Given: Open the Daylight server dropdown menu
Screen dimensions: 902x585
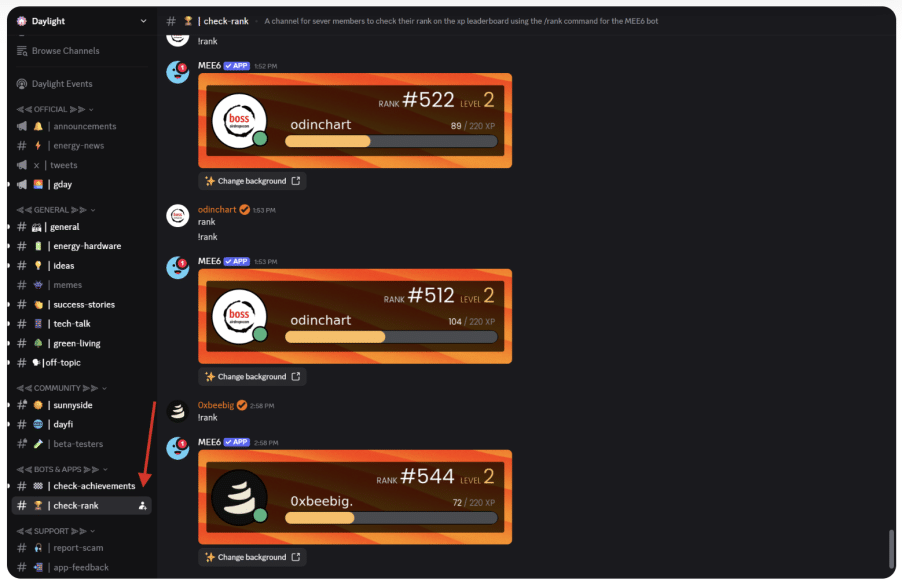Looking at the screenshot, I should pos(143,21).
